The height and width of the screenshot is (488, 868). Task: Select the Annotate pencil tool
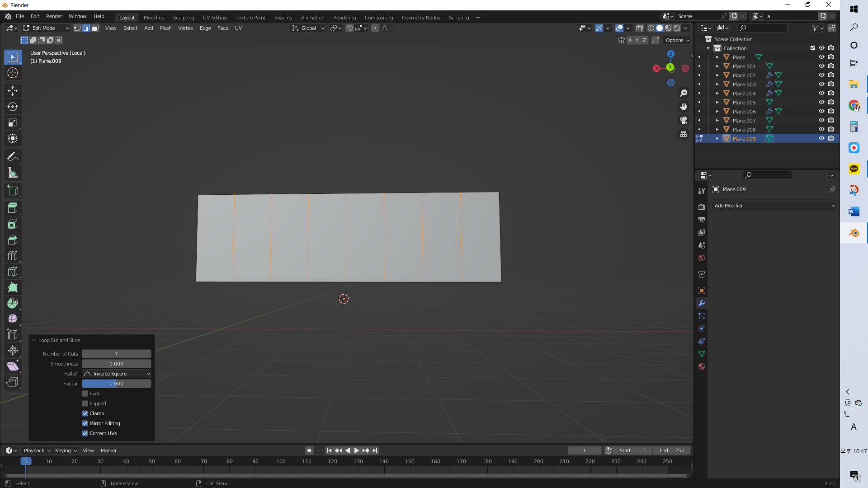(13, 156)
